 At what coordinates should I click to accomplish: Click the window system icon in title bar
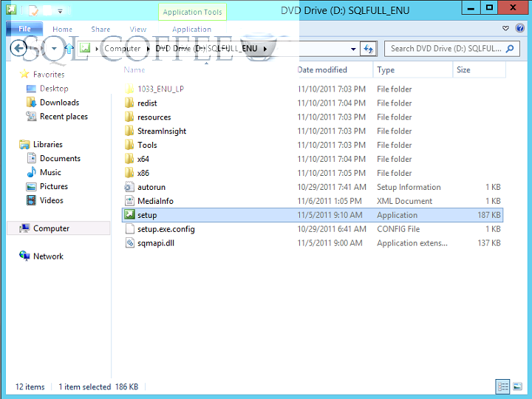[x=11, y=10]
